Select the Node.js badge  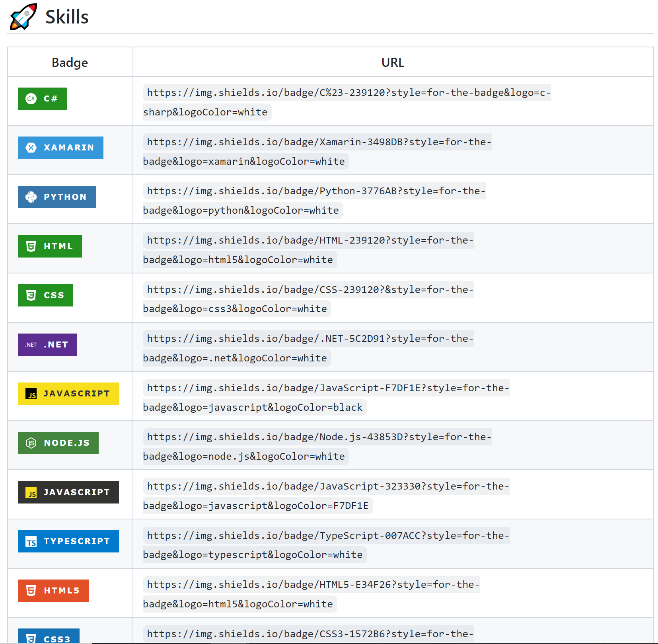pyautogui.click(x=58, y=443)
